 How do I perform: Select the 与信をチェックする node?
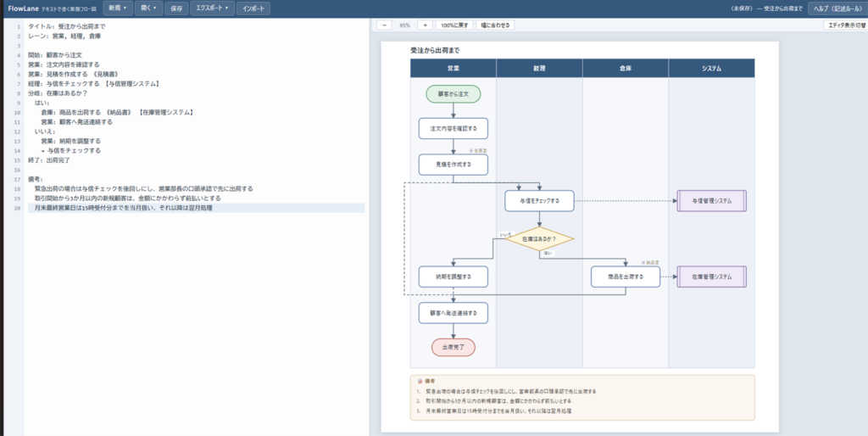click(x=539, y=200)
